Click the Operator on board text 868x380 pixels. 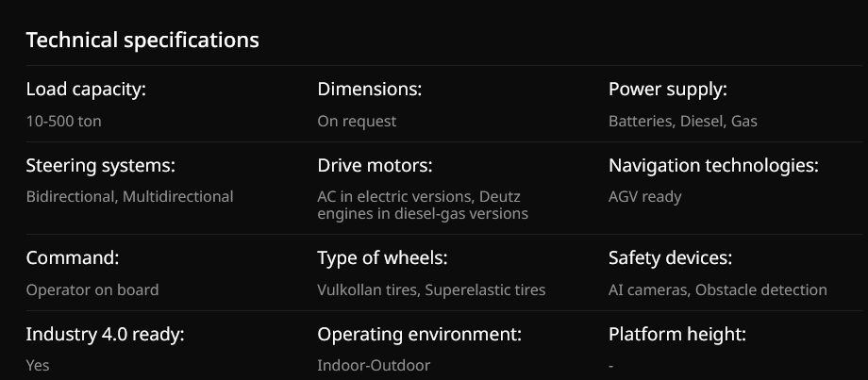tap(92, 290)
